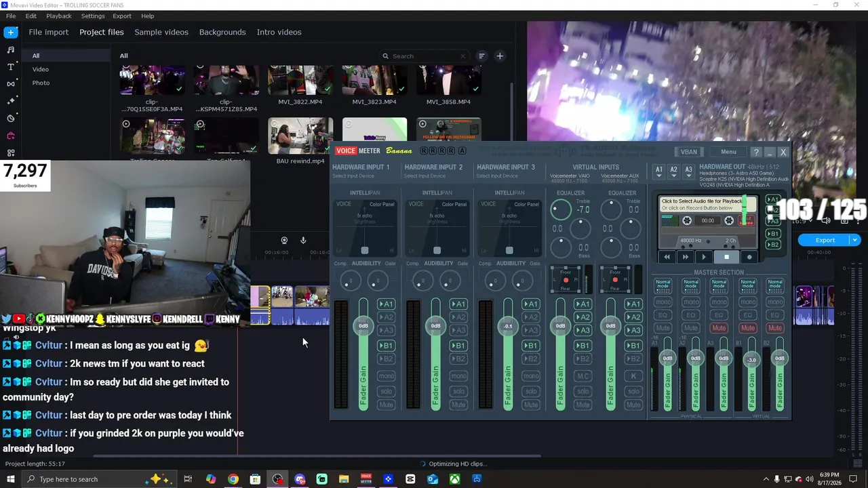This screenshot has width=868, height=488.
Task: Stop the Voicemeeter cassette recorder
Action: point(726,257)
